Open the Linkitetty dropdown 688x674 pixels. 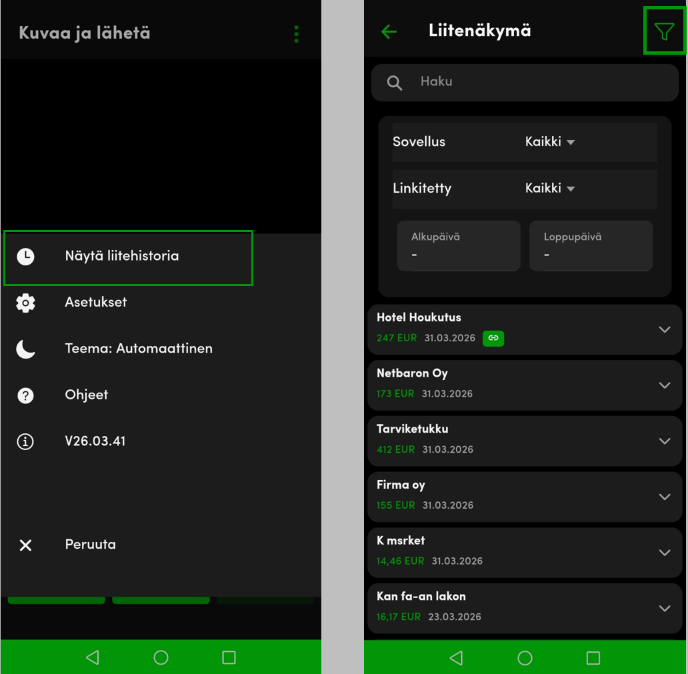[x=550, y=189]
